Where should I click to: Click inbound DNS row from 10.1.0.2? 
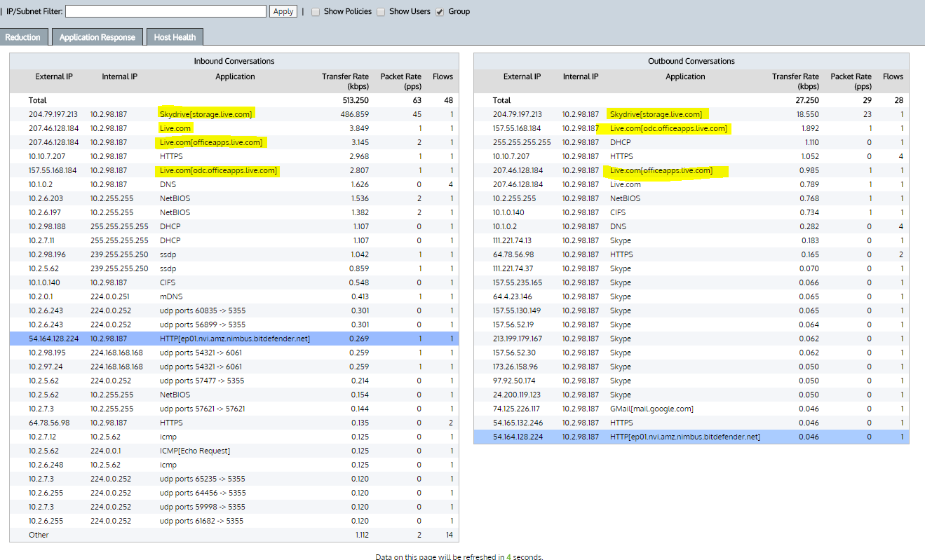[x=234, y=184]
